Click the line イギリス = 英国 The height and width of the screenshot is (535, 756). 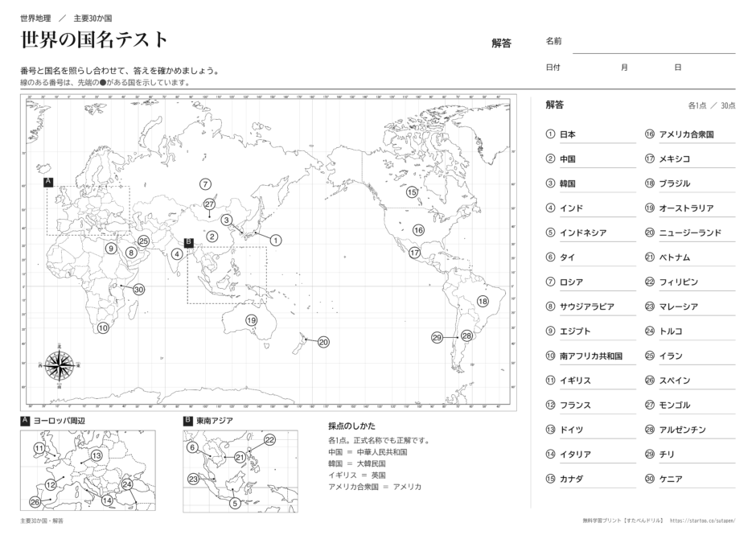(357, 475)
